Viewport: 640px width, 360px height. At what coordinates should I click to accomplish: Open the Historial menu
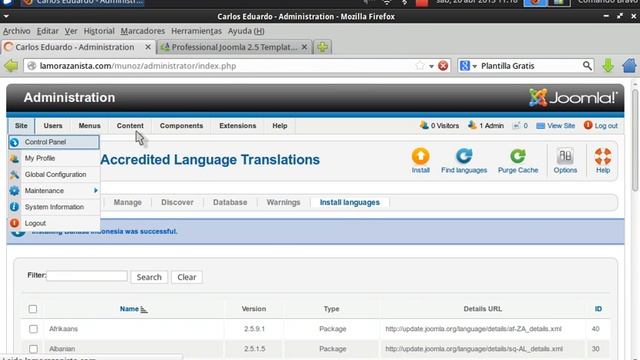99,31
